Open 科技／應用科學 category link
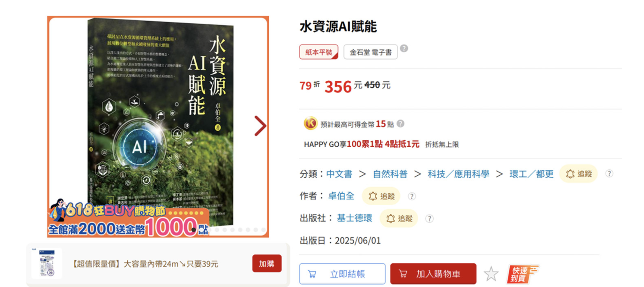Image resolution: width=644 pixels, height=287 pixels. (x=458, y=174)
